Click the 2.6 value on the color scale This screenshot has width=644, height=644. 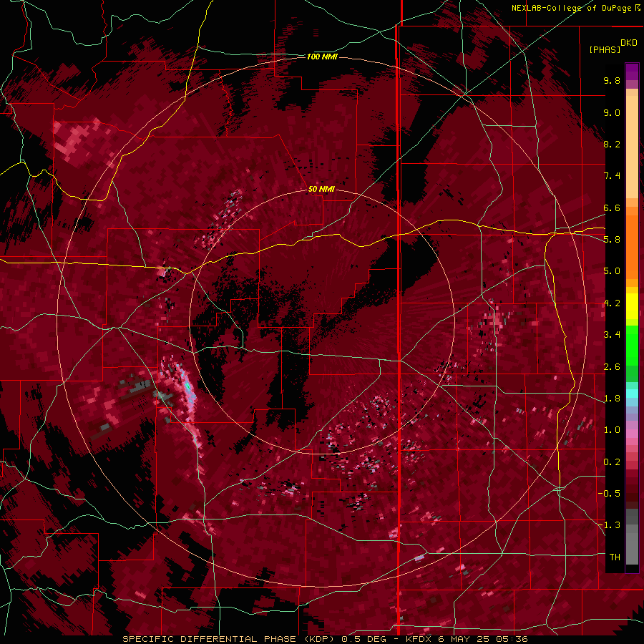point(612,367)
